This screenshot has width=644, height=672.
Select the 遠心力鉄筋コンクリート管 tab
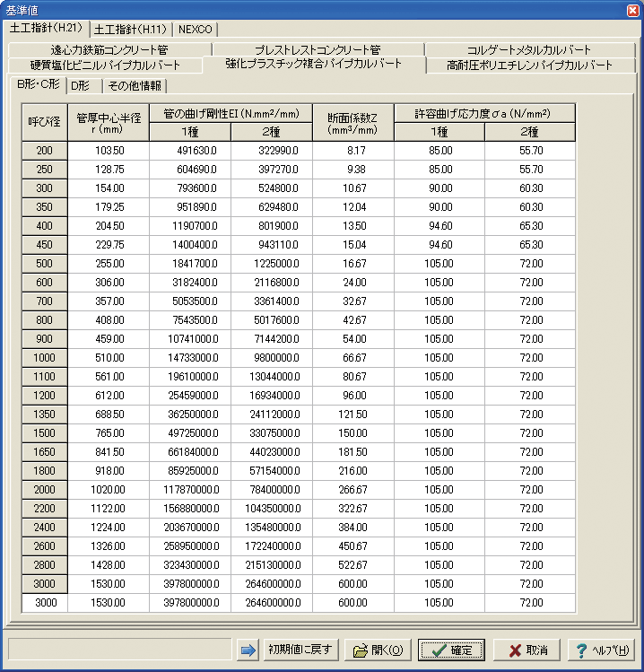click(x=109, y=49)
